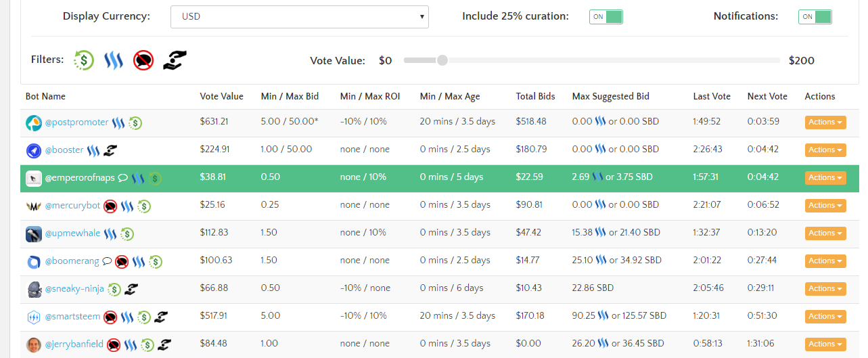Toggle the no-comments filter icon
The image size is (868, 358).
coord(143,60)
